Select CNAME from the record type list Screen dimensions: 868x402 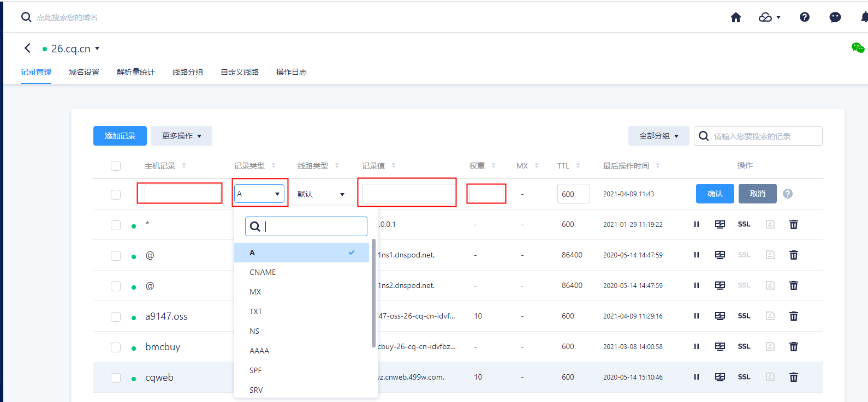coord(263,272)
